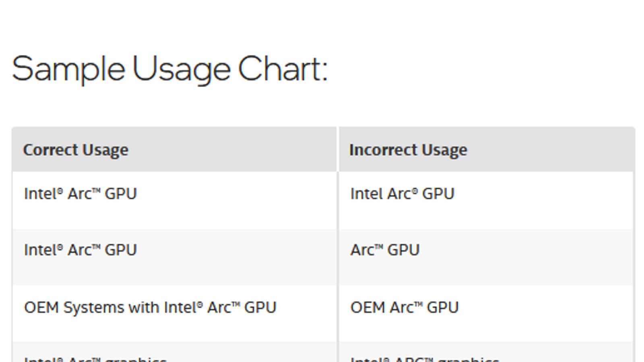
Task: Select the incorrect example "Intel Arc® GPU"
Action: 402,194
